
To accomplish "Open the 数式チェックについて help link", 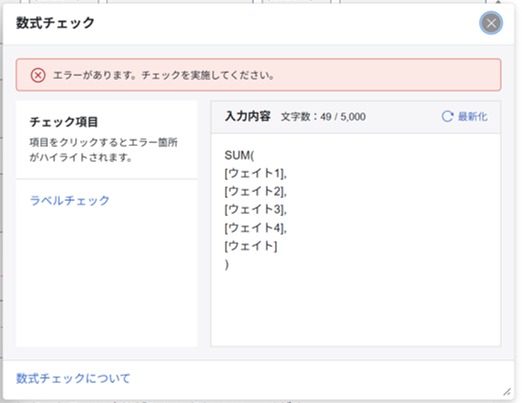I will point(73,378).
